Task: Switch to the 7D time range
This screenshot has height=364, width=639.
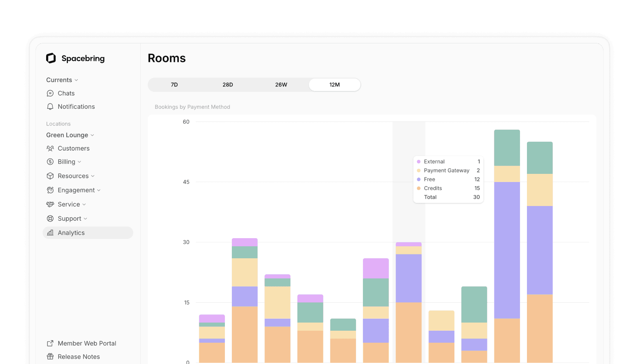Action: pos(174,84)
